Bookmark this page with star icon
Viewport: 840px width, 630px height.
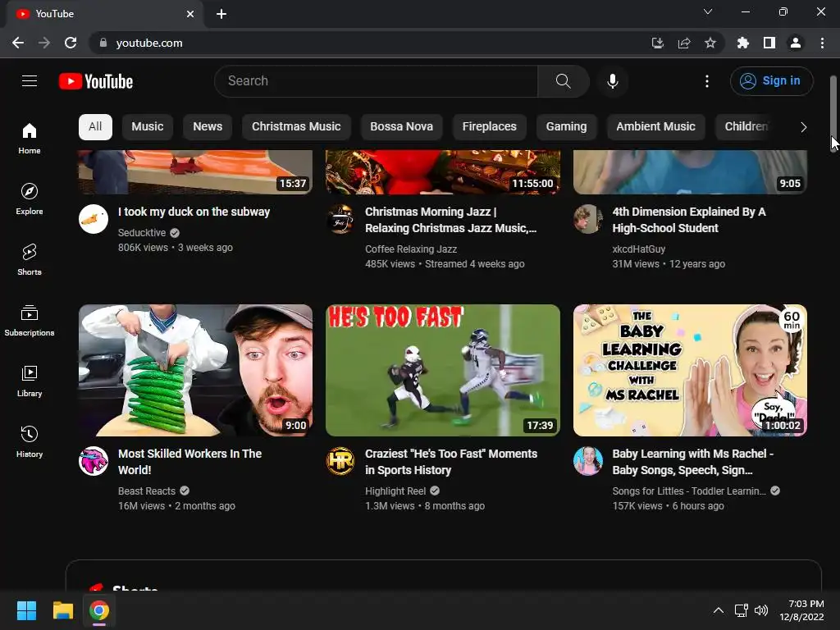coord(710,43)
